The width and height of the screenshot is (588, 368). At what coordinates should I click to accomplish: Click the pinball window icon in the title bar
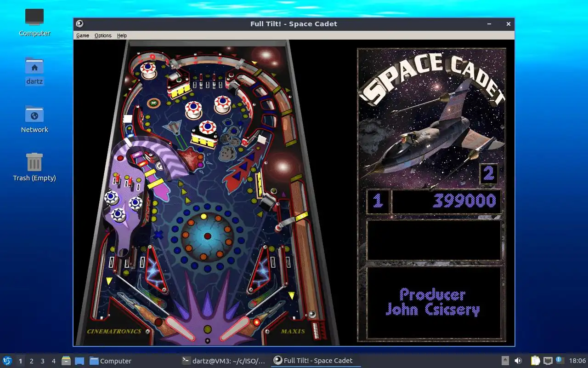79,24
